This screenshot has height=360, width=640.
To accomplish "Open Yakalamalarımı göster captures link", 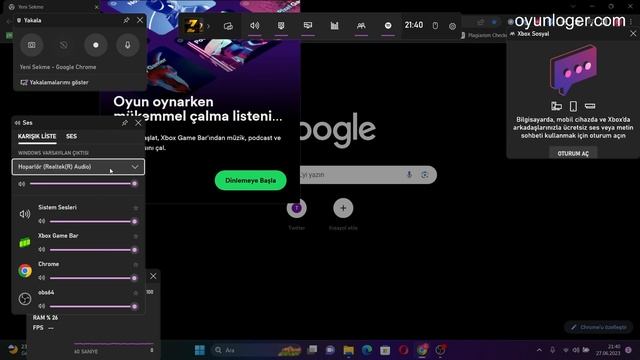I will pyautogui.click(x=55, y=82).
